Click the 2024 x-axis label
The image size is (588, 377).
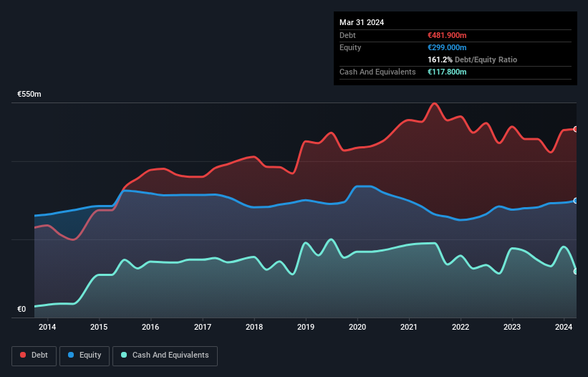(564, 327)
